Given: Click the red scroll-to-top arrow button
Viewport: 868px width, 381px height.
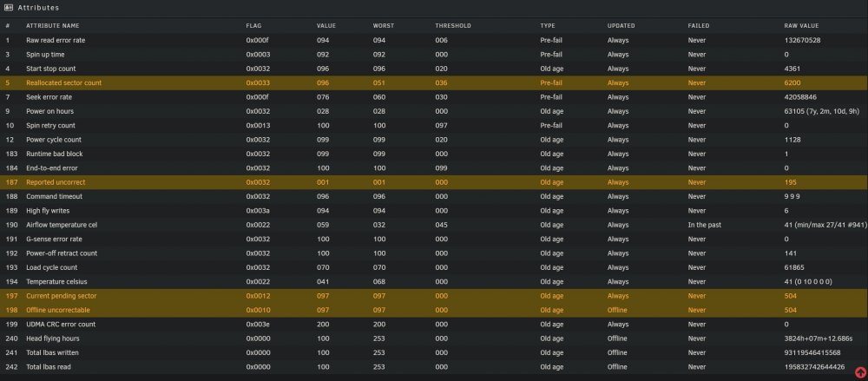Looking at the screenshot, I should (x=859, y=372).
